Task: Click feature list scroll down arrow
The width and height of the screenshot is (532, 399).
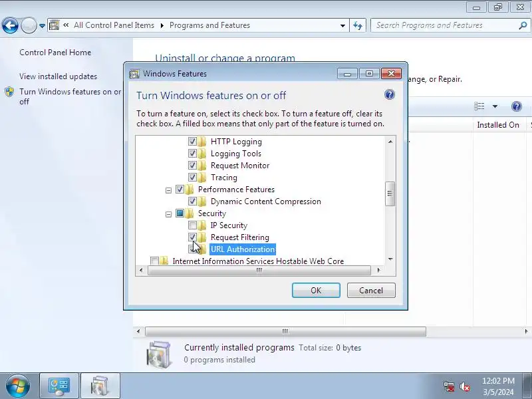Action: click(x=390, y=259)
